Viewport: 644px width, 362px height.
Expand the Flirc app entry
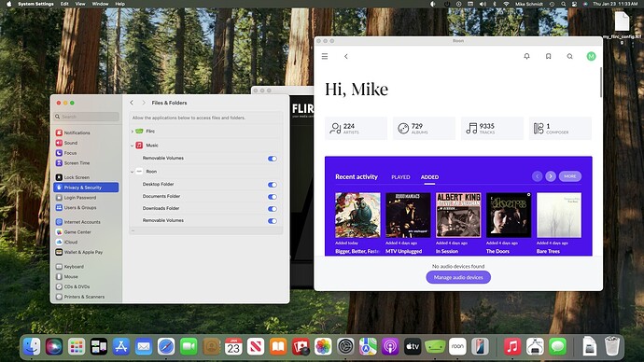tap(133, 132)
